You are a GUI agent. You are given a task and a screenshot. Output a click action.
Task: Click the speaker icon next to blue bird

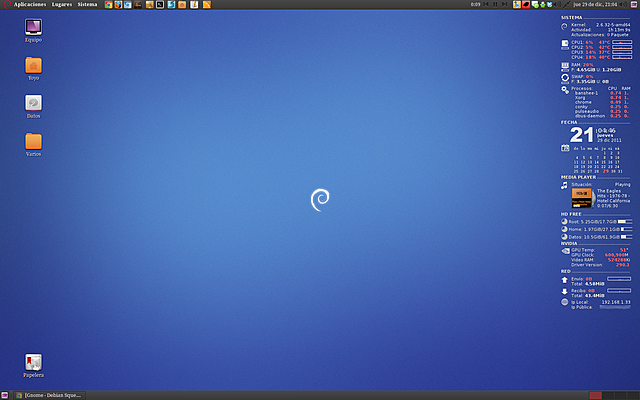(558, 4)
